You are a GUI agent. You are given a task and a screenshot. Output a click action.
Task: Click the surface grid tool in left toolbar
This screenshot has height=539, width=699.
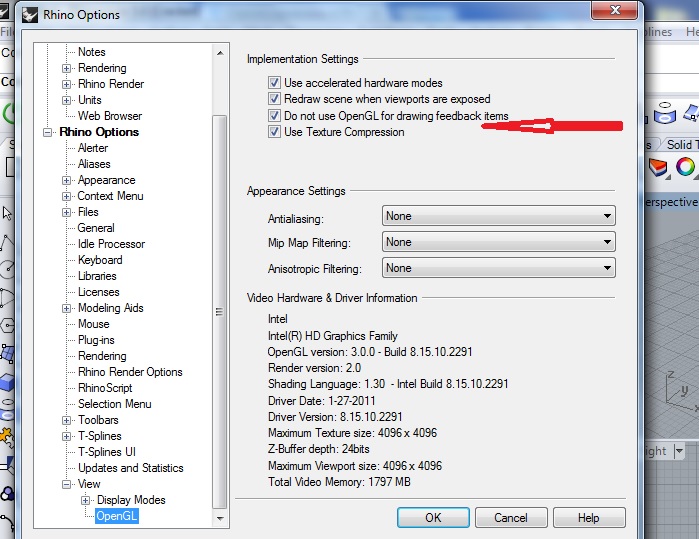coord(7,354)
